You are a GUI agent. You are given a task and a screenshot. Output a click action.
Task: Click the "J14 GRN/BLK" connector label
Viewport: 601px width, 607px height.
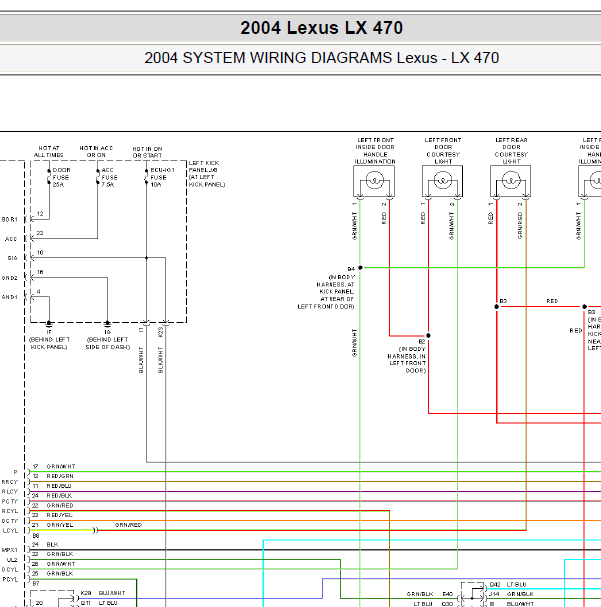[x=510, y=594]
